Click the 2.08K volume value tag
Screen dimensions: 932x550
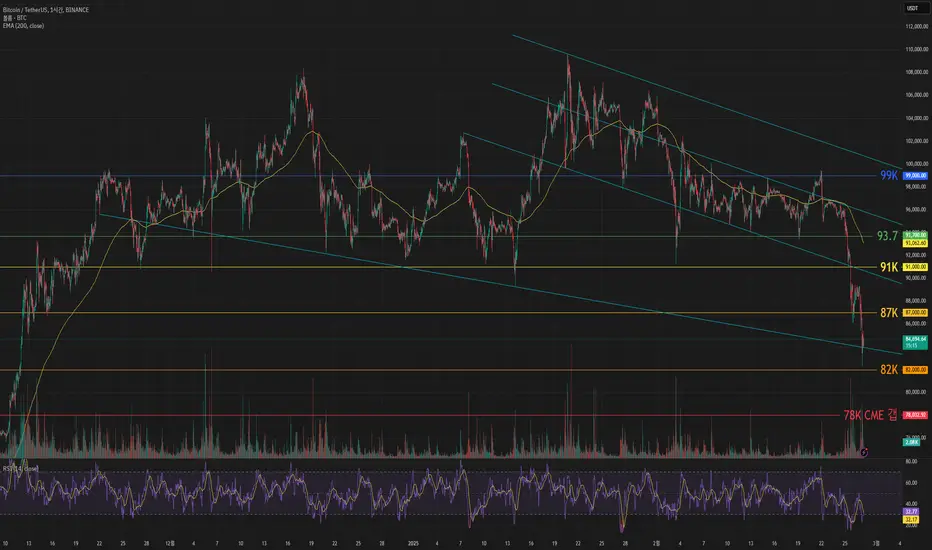point(911,442)
